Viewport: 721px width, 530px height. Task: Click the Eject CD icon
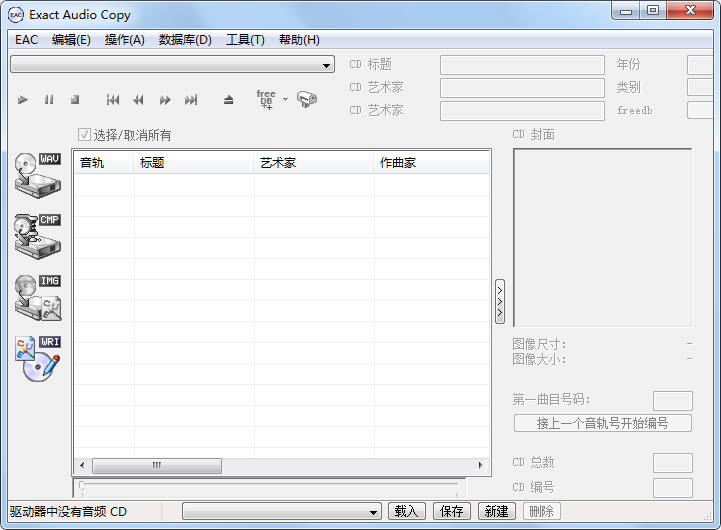coord(229,100)
